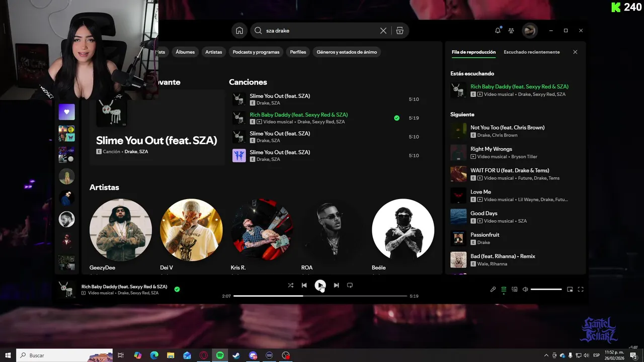The width and height of the screenshot is (644, 362).
Task: Open now playing album cover thumbnail
Action: coord(66,289)
